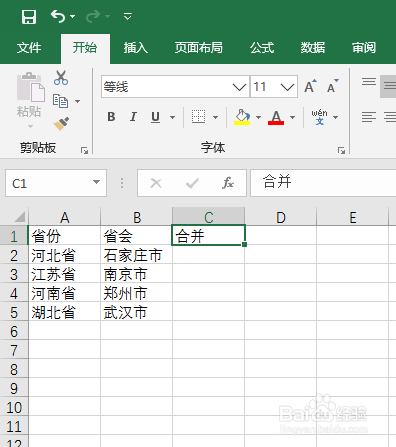Switch to the 公式 tab
Viewport: 396px width, 447px height.
coord(262,48)
